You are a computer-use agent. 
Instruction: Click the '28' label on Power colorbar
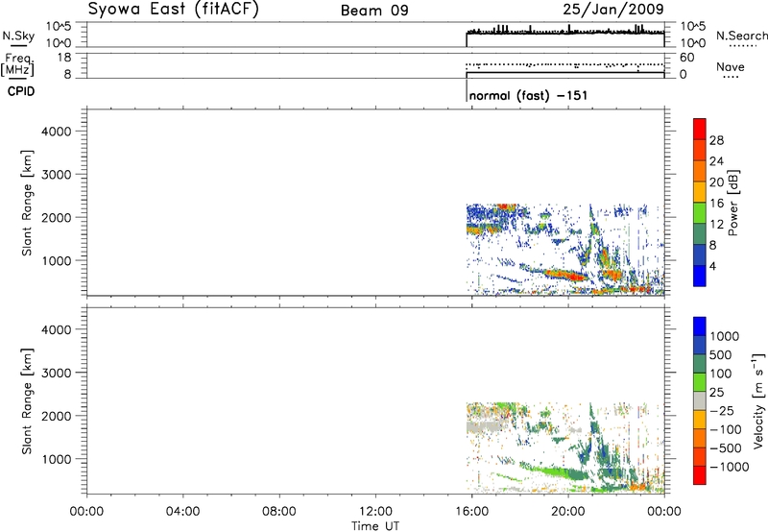click(716, 140)
